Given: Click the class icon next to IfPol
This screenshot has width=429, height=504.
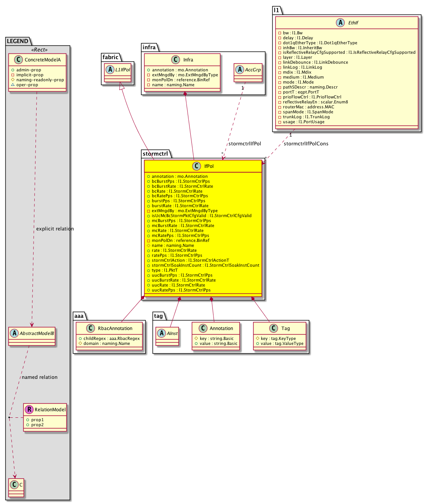Looking at the screenshot, I should (196, 166).
